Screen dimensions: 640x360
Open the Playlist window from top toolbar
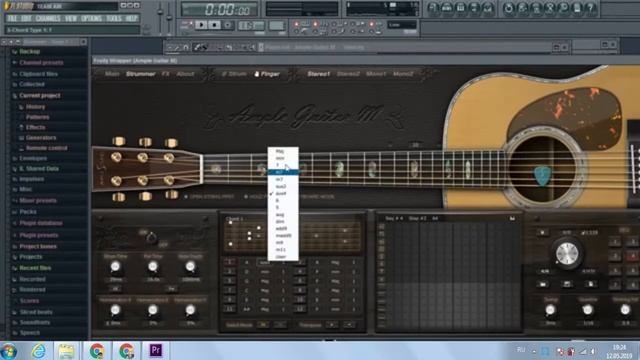click(x=433, y=8)
